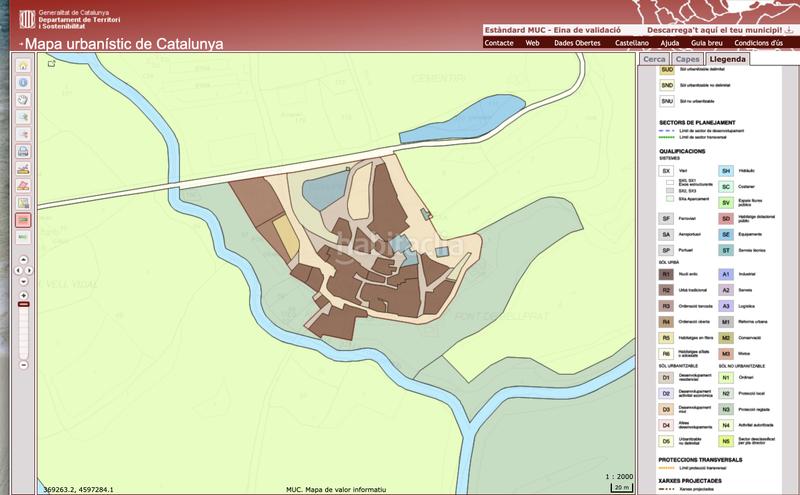
Task: Click the SH Hidràulic legend swatch
Action: click(x=727, y=171)
